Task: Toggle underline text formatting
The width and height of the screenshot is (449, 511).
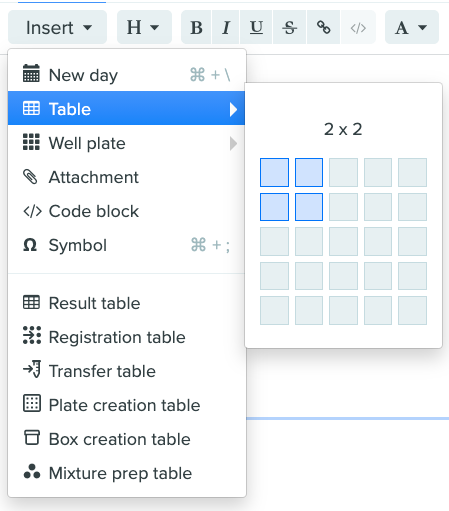Action: click(256, 27)
